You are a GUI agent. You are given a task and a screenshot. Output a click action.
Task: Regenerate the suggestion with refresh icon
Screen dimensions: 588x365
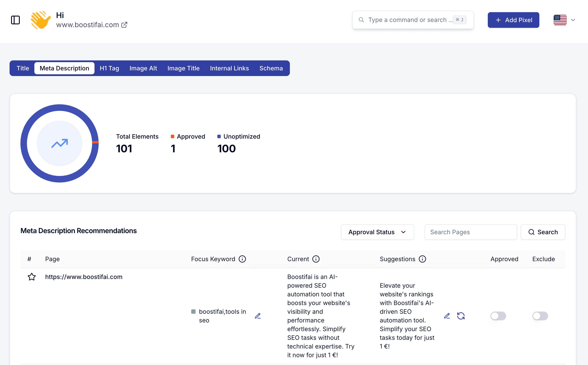[461, 316]
